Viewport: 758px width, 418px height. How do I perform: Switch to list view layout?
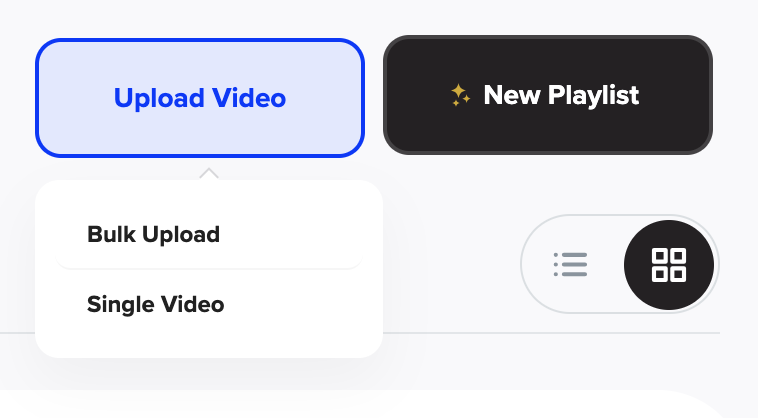click(570, 264)
